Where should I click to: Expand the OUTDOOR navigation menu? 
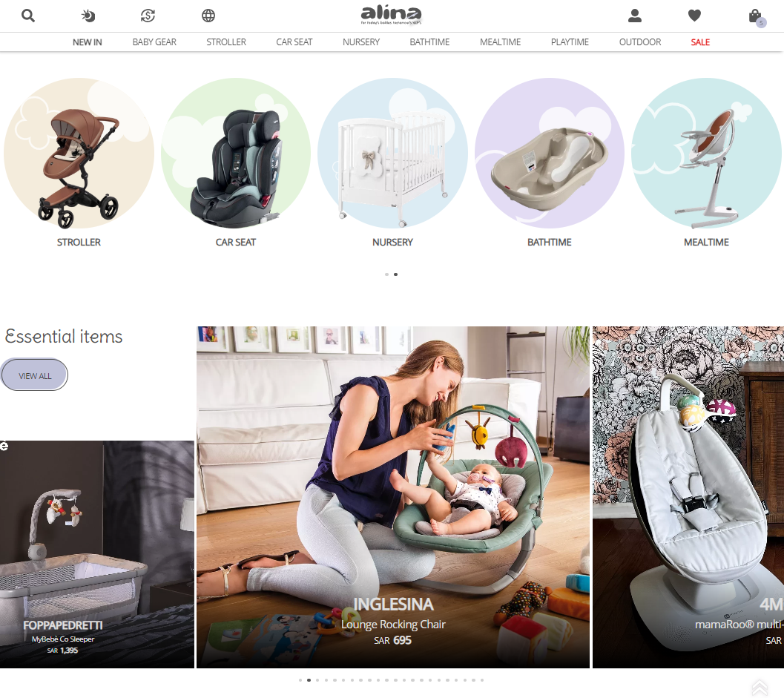coord(640,42)
